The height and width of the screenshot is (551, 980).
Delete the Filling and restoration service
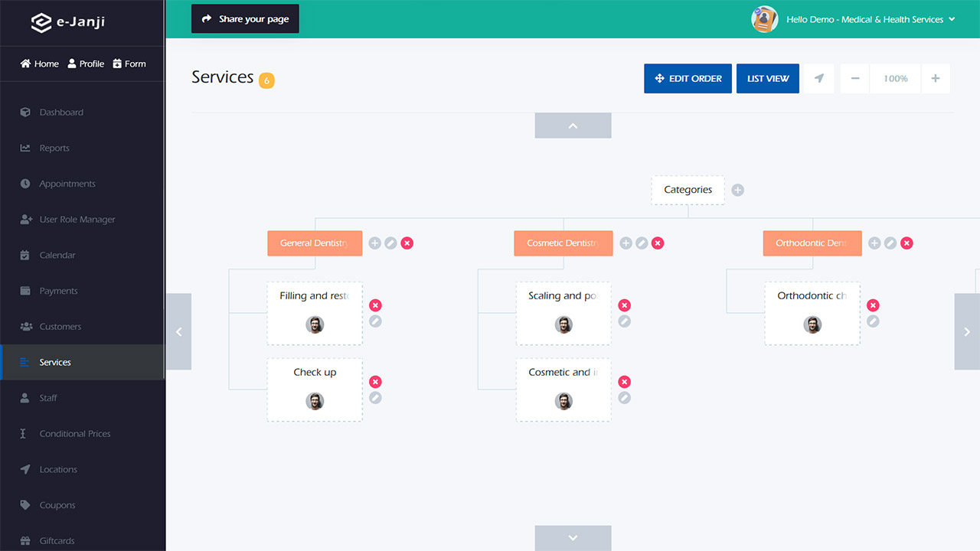[375, 305]
